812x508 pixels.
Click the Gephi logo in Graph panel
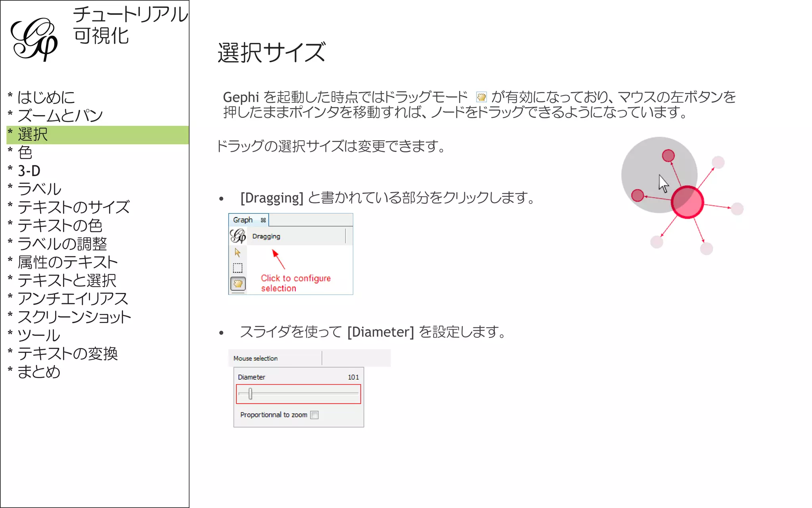click(238, 236)
